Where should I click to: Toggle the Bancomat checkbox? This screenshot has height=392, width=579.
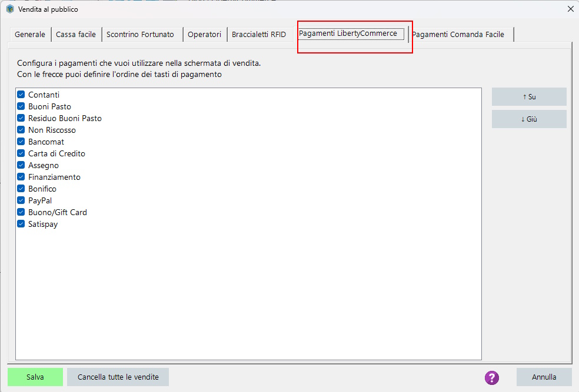(x=21, y=142)
